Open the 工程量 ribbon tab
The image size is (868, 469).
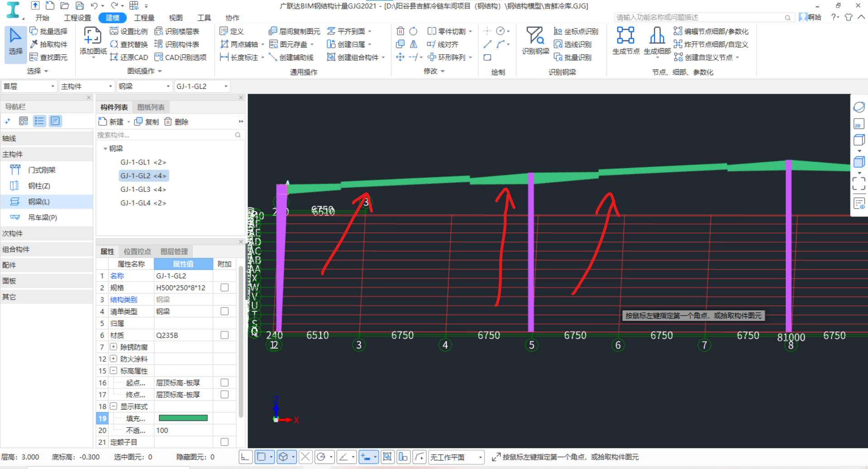tap(144, 18)
